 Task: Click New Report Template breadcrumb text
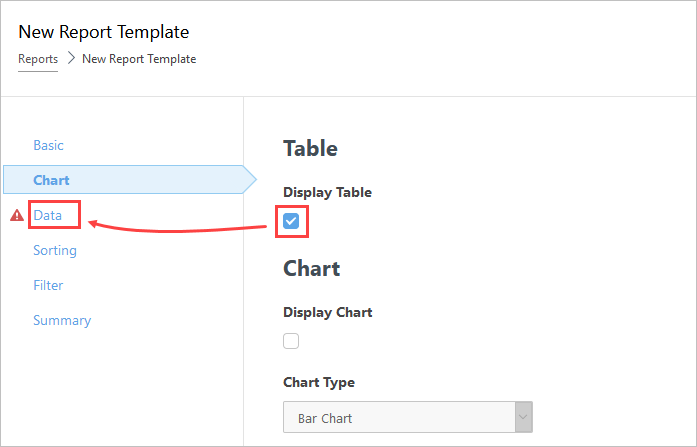point(139,59)
